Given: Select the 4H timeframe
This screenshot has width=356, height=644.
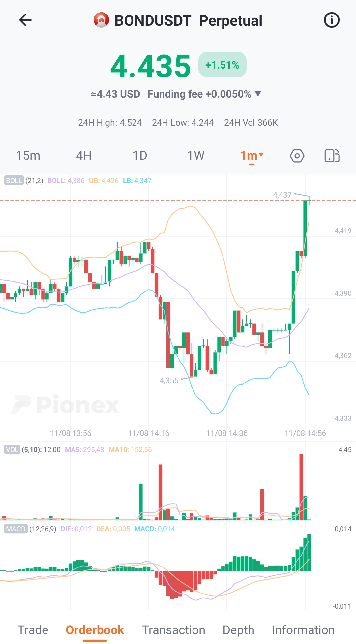Looking at the screenshot, I should tap(84, 156).
